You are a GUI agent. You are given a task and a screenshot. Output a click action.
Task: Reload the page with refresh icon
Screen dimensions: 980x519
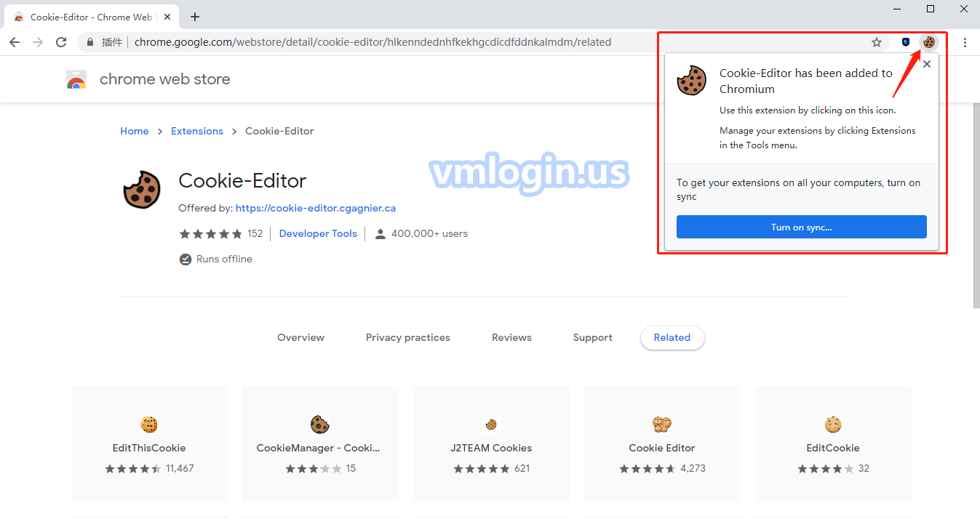pyautogui.click(x=61, y=42)
